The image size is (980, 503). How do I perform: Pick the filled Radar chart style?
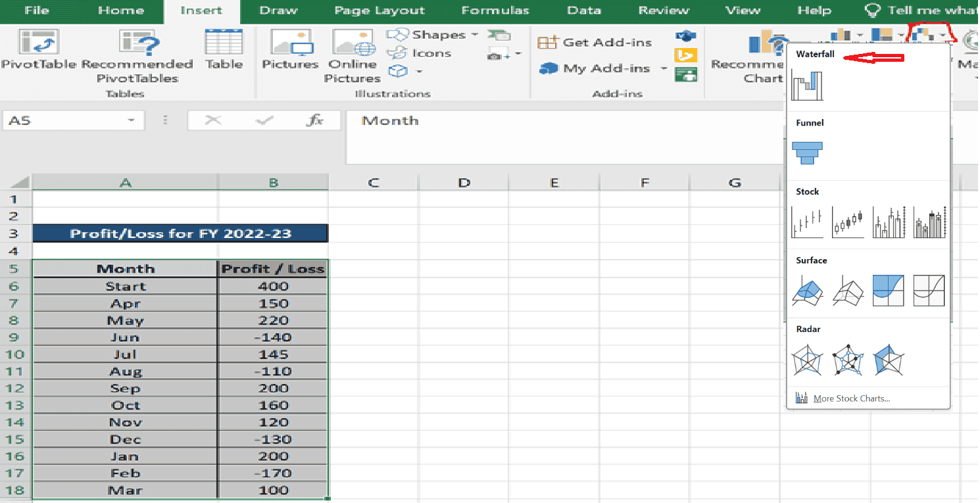coord(889,360)
